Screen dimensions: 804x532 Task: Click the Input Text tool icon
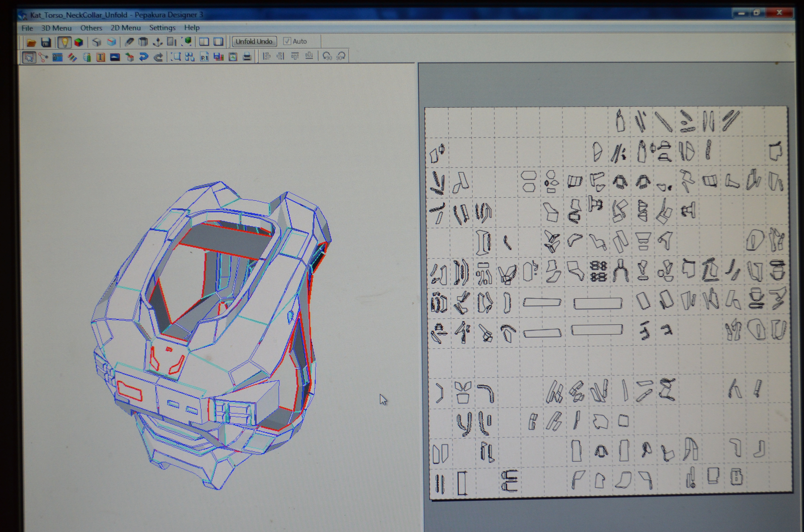point(100,57)
